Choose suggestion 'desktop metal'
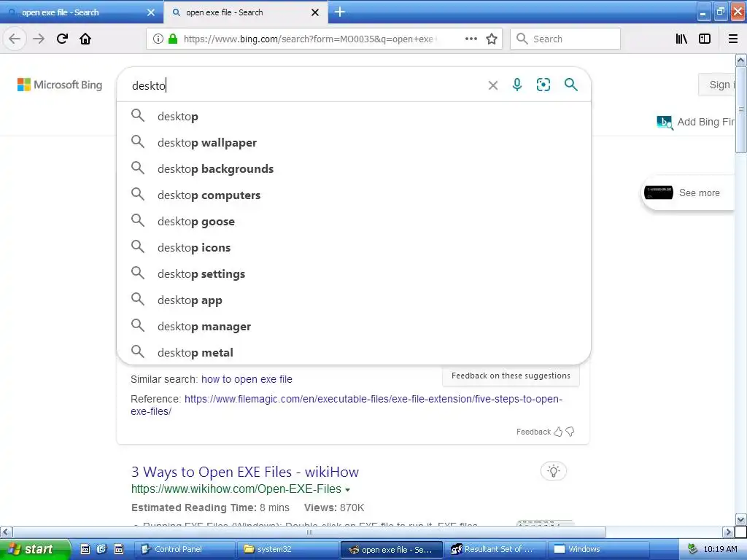 point(354,352)
